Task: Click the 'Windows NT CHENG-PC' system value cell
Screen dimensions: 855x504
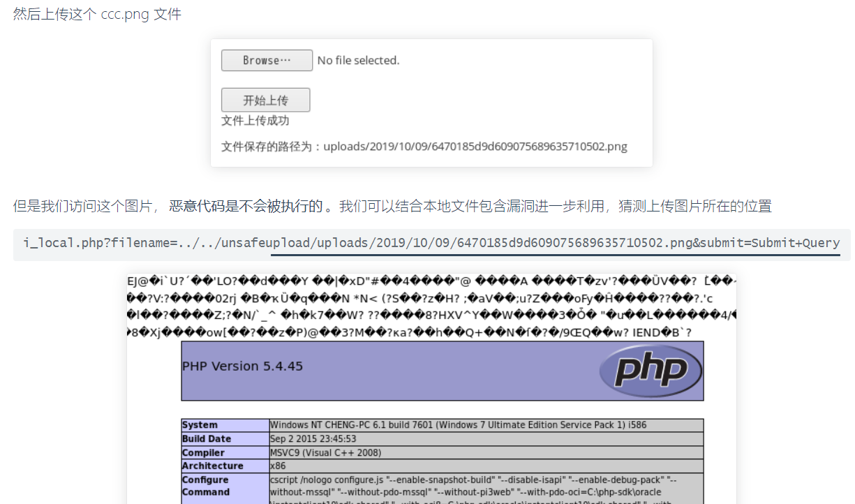Action: tap(486, 425)
